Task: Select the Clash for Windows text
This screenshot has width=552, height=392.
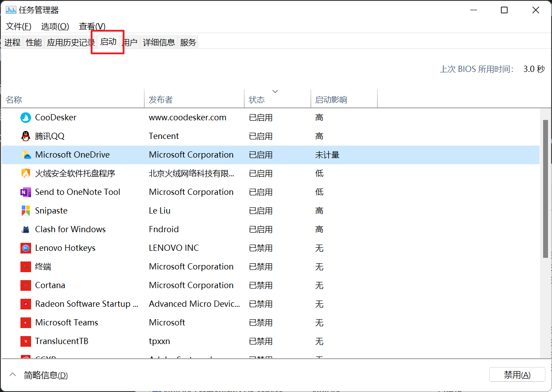Action: click(x=70, y=230)
